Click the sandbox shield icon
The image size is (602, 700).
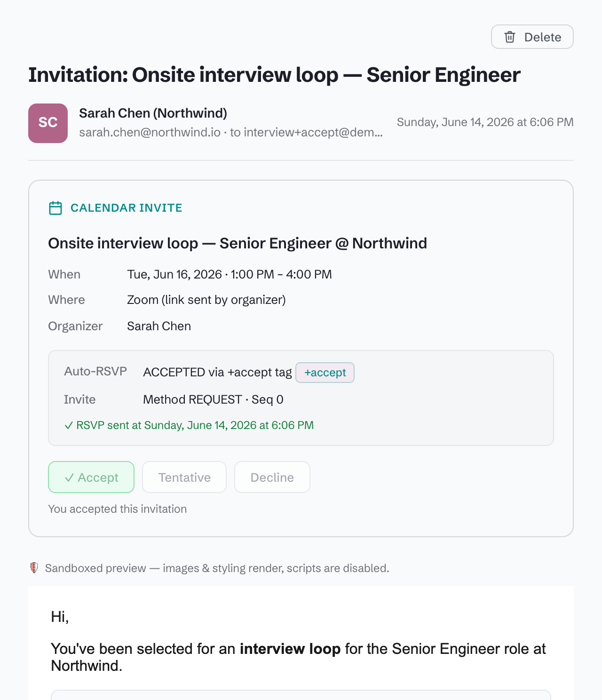pos(34,568)
